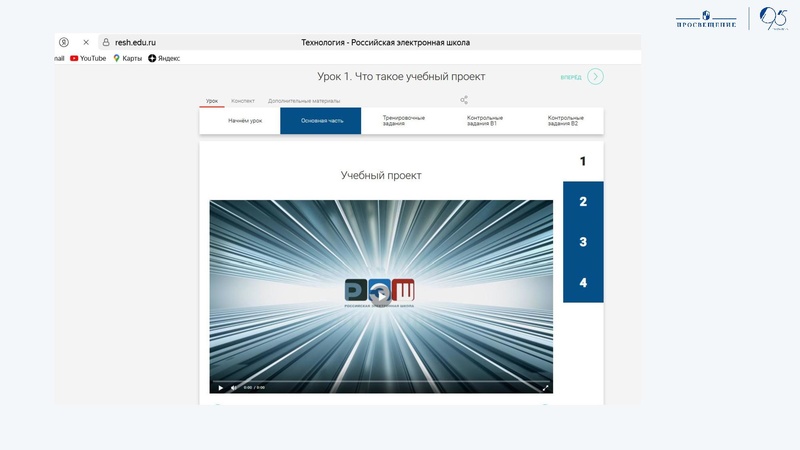This screenshot has width=800, height=450.
Task: Switch to the Конспект tab
Action: coord(243,101)
